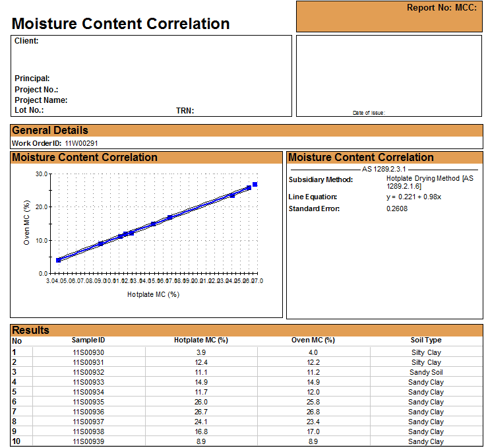
Task: Select Work Order ID value 11W00291
Action: pos(82,143)
